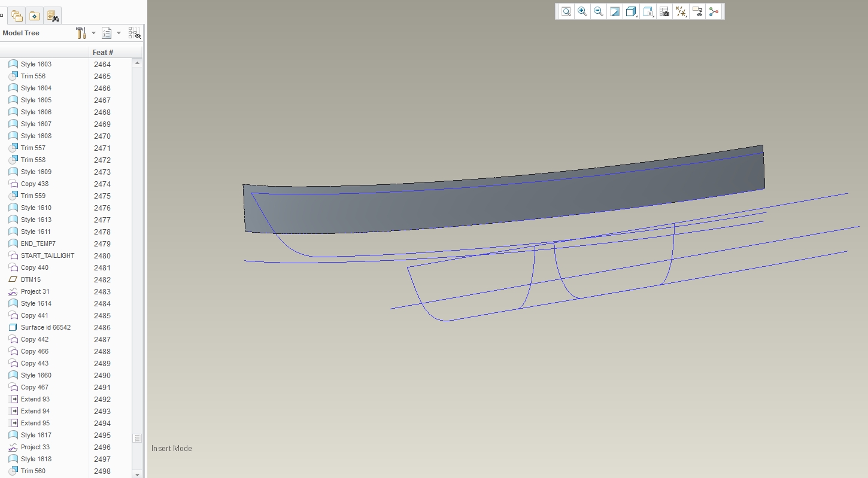Click the Style 1604 surface icon
The height and width of the screenshot is (478, 868).
point(13,88)
